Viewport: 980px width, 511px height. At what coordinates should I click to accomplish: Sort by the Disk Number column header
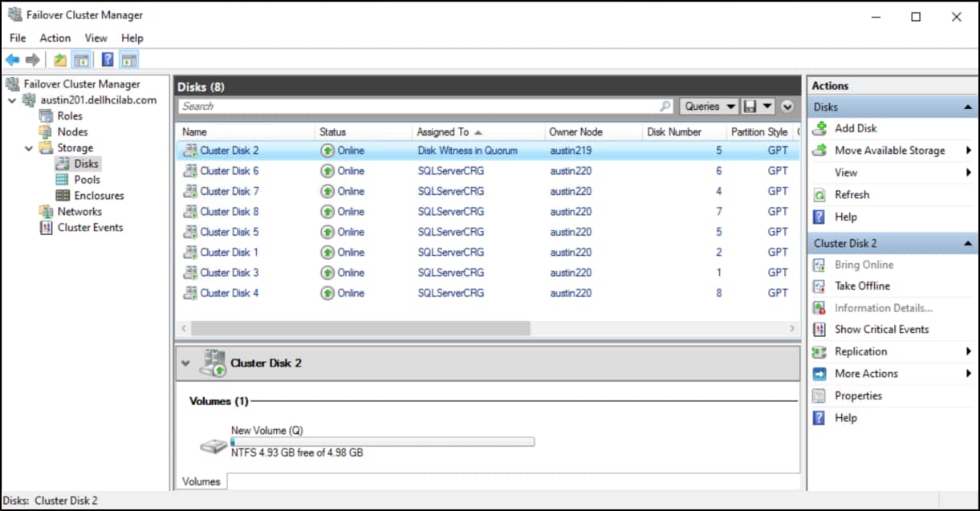click(683, 132)
